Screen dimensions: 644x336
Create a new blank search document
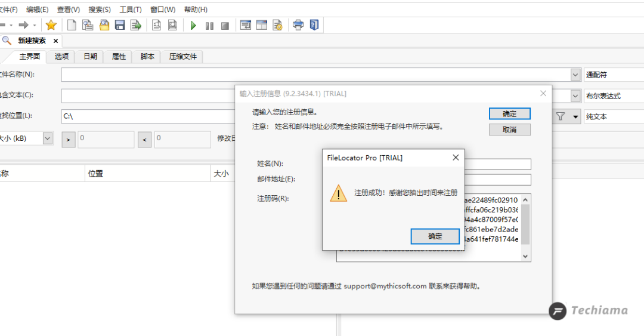coord(72,25)
